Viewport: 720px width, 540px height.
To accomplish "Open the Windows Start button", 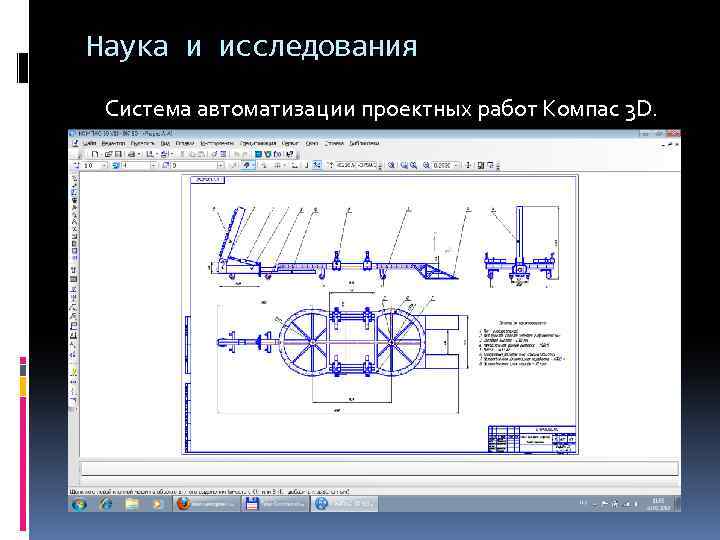I will click(79, 504).
